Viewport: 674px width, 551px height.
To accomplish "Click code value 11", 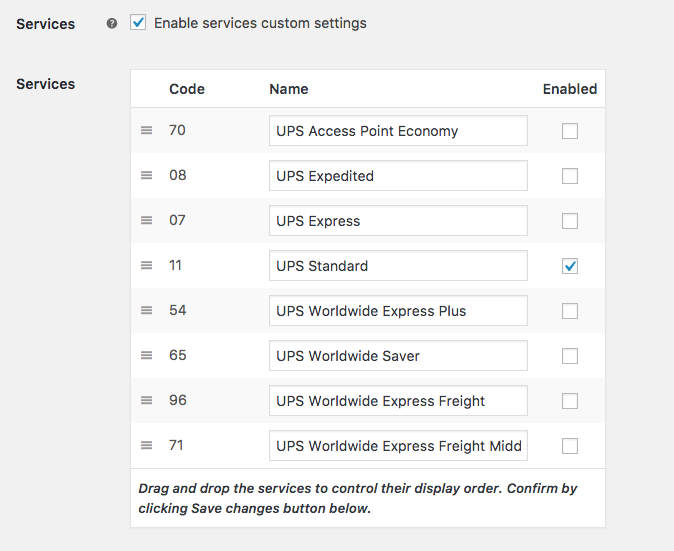I will pos(175,265).
